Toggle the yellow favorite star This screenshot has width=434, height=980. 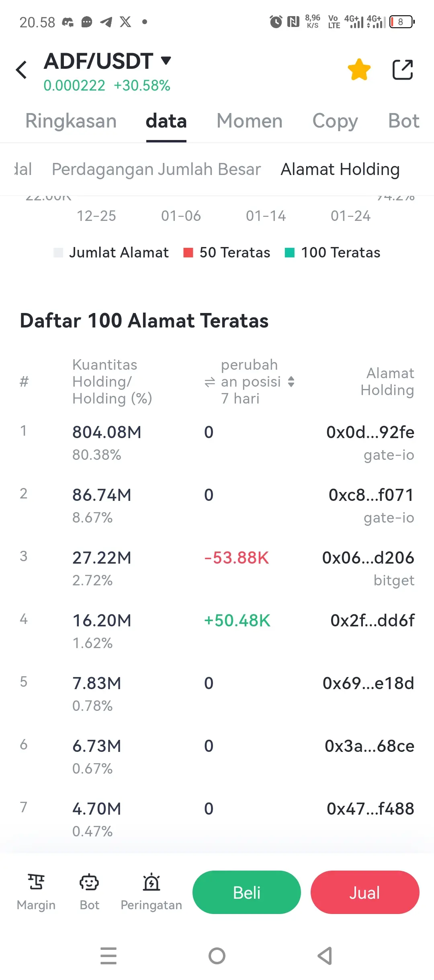(x=359, y=70)
